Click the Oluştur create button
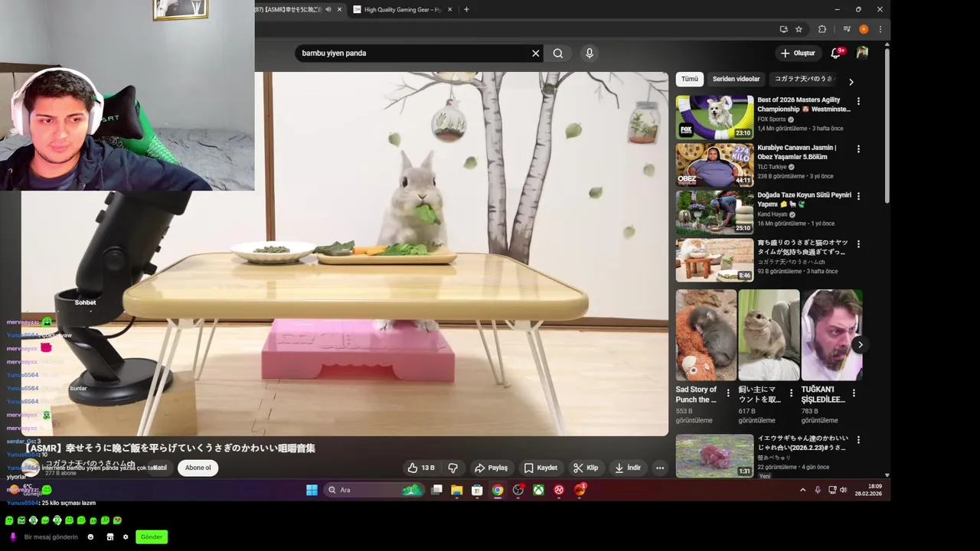The width and height of the screenshot is (980, 551). click(x=798, y=53)
